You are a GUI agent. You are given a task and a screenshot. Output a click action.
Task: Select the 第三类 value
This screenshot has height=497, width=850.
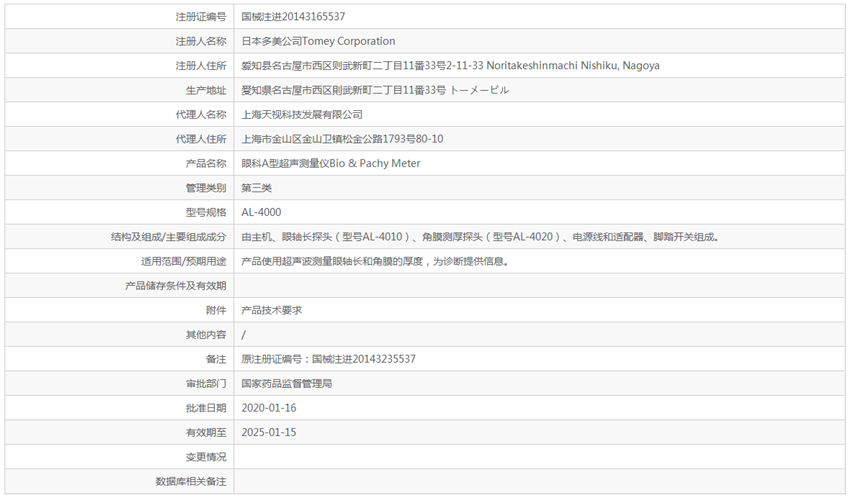click(256, 188)
